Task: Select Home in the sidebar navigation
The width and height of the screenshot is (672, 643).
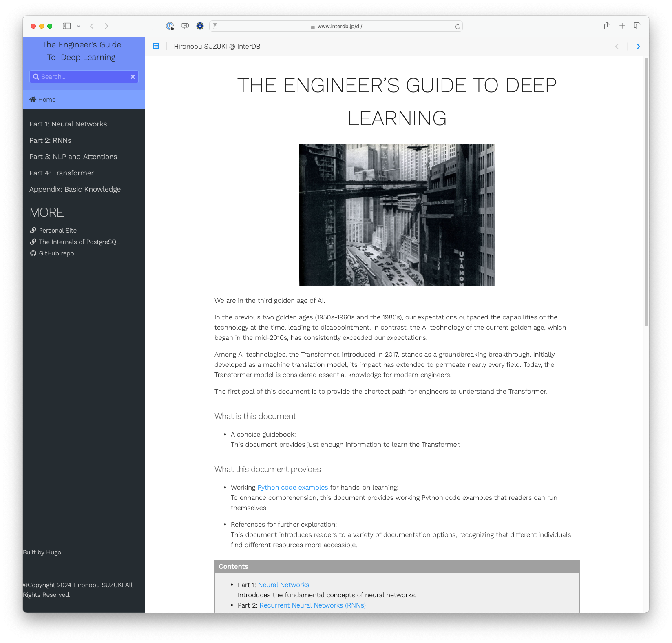Action: coord(46,99)
